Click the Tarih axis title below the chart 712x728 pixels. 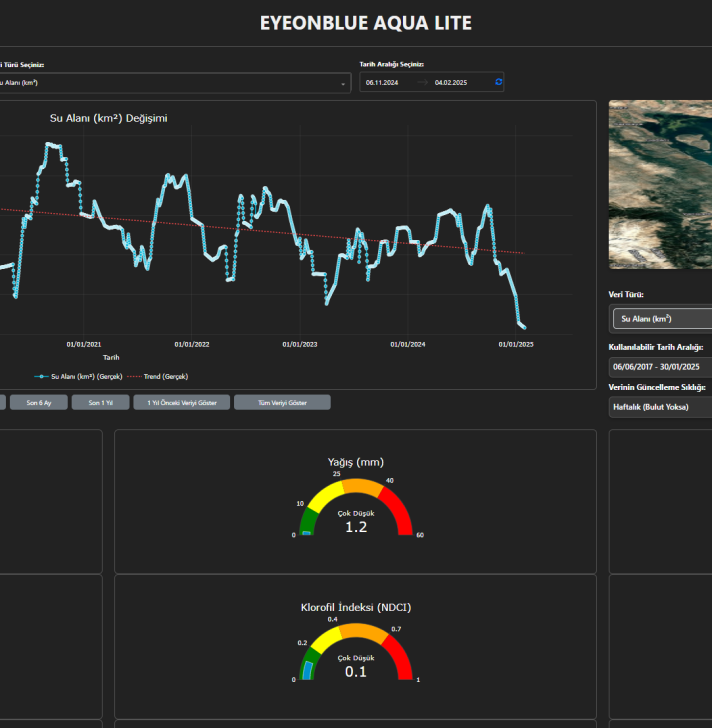tap(111, 358)
